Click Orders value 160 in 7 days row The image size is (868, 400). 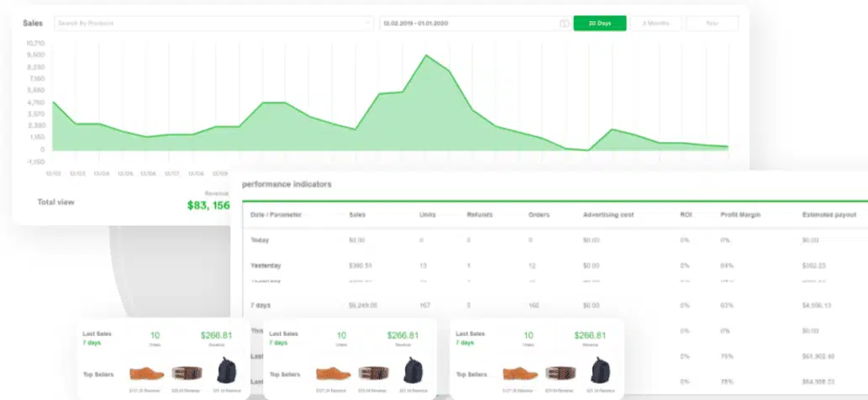click(534, 305)
